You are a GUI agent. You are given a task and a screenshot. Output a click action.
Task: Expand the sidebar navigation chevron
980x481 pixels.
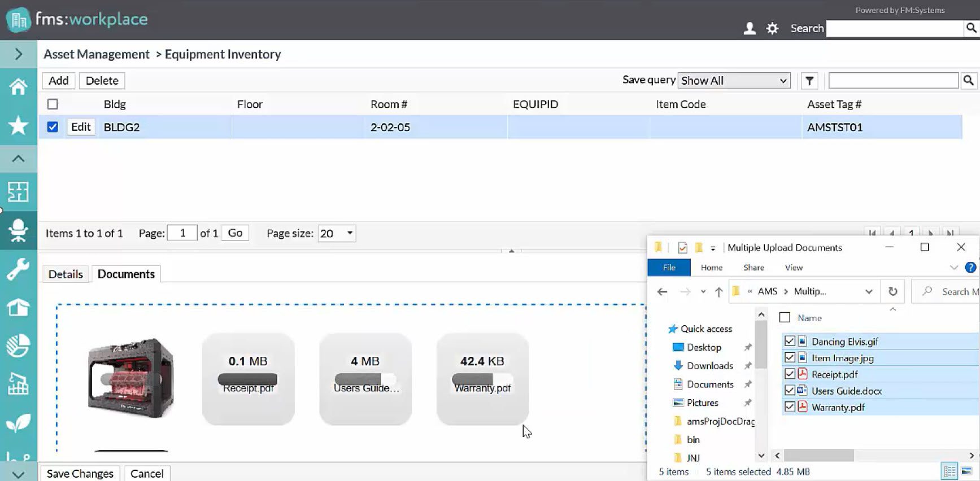pyautogui.click(x=18, y=54)
